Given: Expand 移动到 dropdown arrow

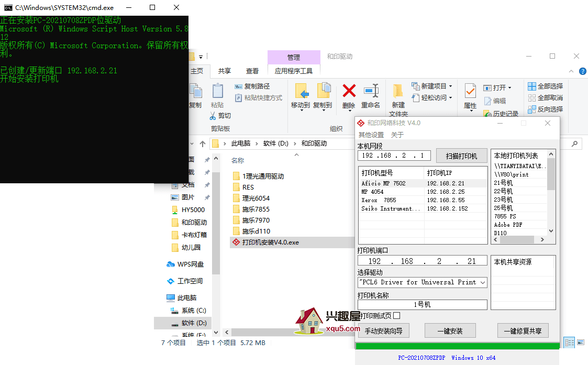Looking at the screenshot, I should pos(302,110).
